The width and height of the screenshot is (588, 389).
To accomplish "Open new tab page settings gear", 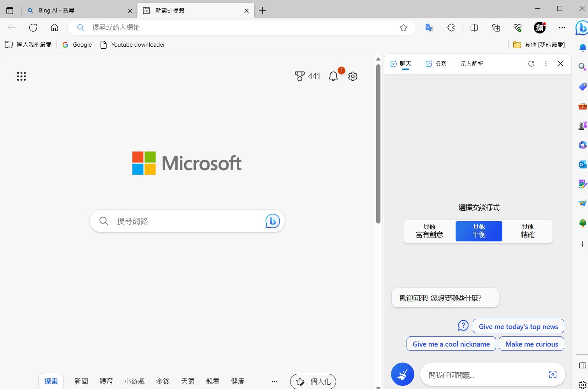I will click(x=353, y=76).
